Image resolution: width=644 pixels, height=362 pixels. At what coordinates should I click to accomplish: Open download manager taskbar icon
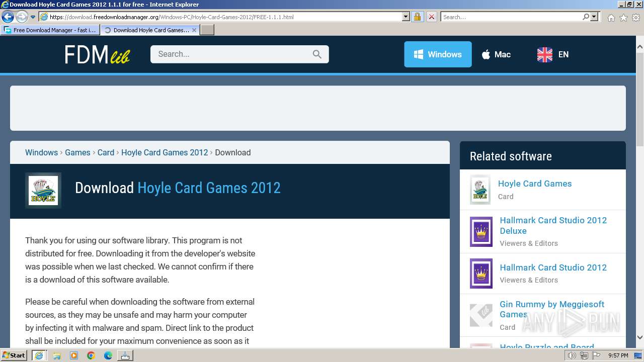125,355
